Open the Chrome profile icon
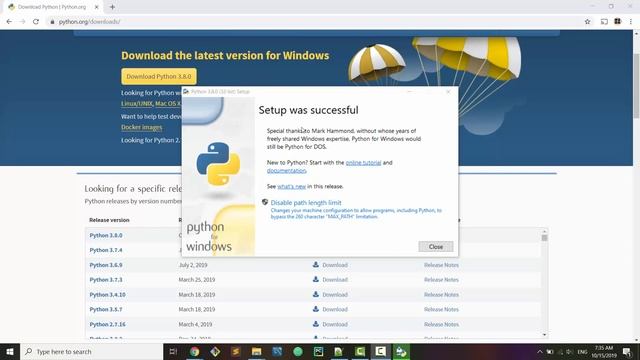 tap(618, 21)
